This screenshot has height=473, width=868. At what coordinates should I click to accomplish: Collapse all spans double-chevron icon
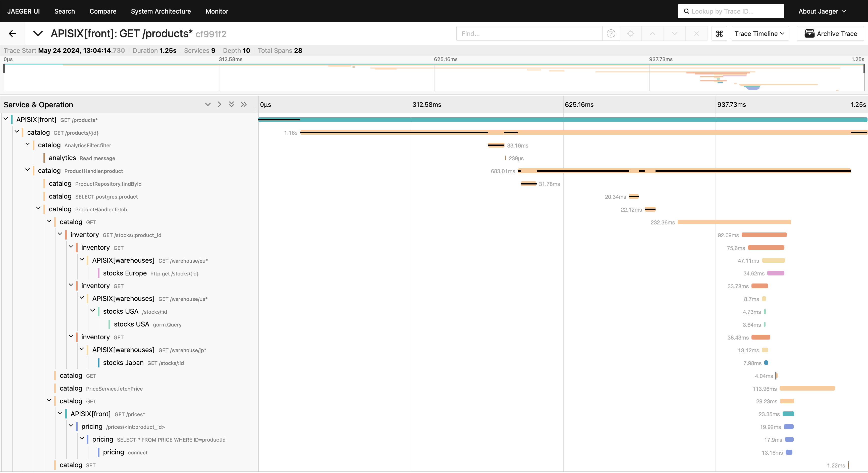(x=244, y=105)
